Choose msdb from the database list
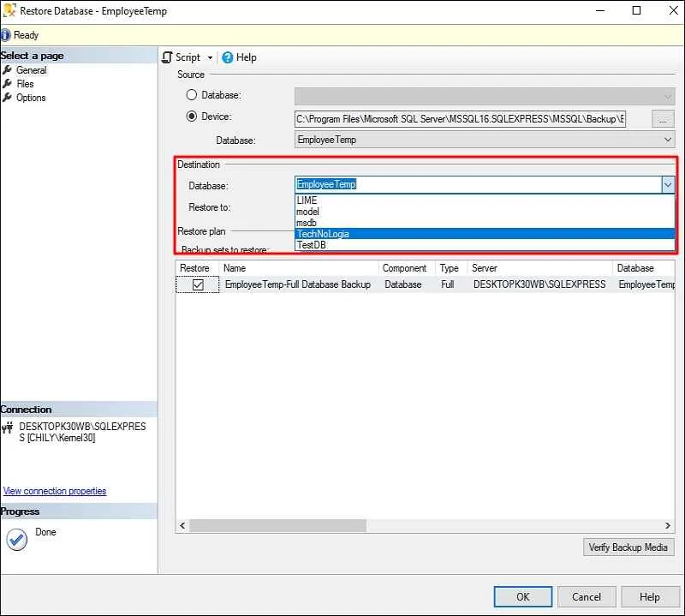Image resolution: width=685 pixels, height=616 pixels. 485,223
